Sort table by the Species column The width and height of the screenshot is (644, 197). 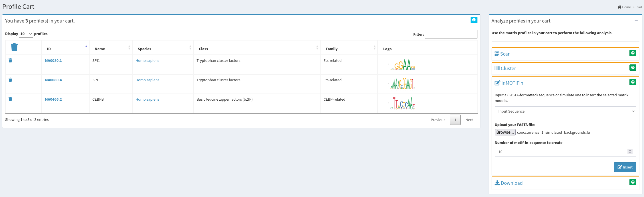163,49
